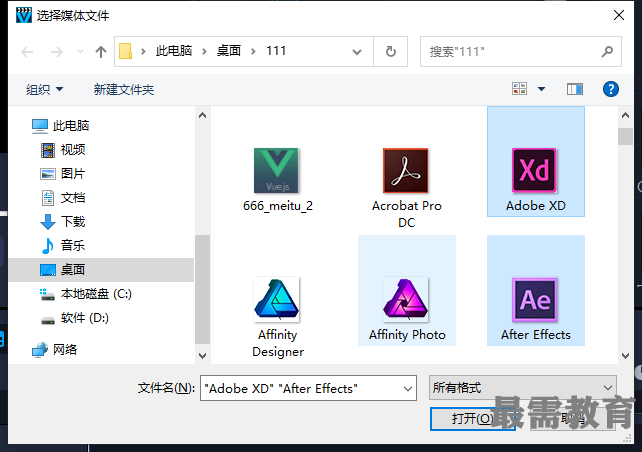Image resolution: width=642 pixels, height=452 pixels.
Task: Select the After Effects file icon
Action: [x=535, y=300]
